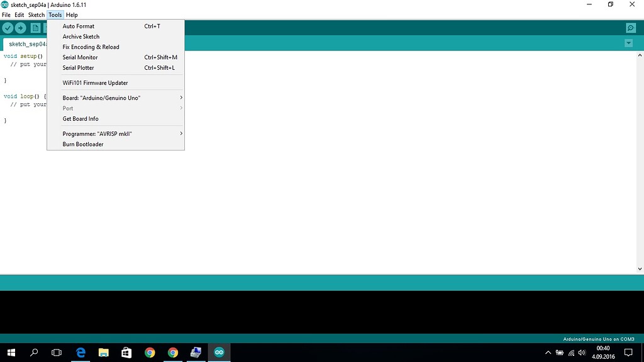Expand the Port submenu arrow
This screenshot has height=362, width=644.
181,108
